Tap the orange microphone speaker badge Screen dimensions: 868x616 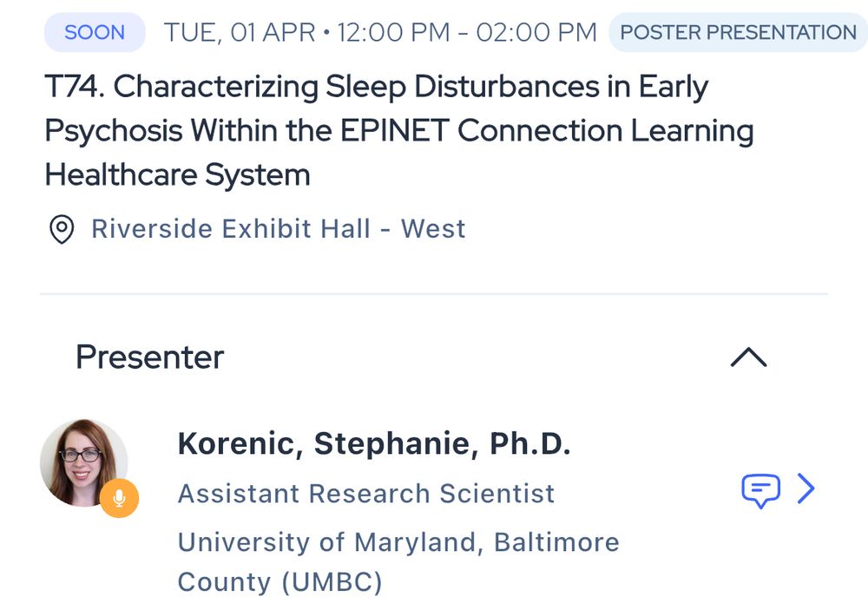119,498
